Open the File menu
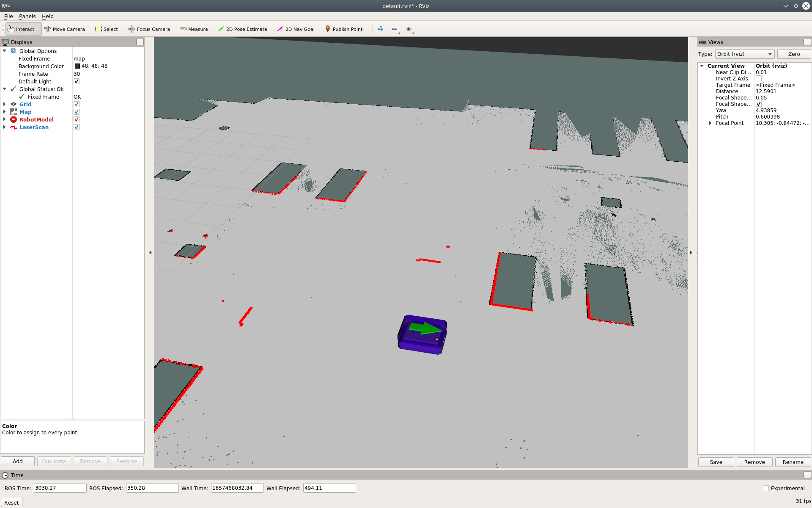812x508 pixels. click(8, 17)
